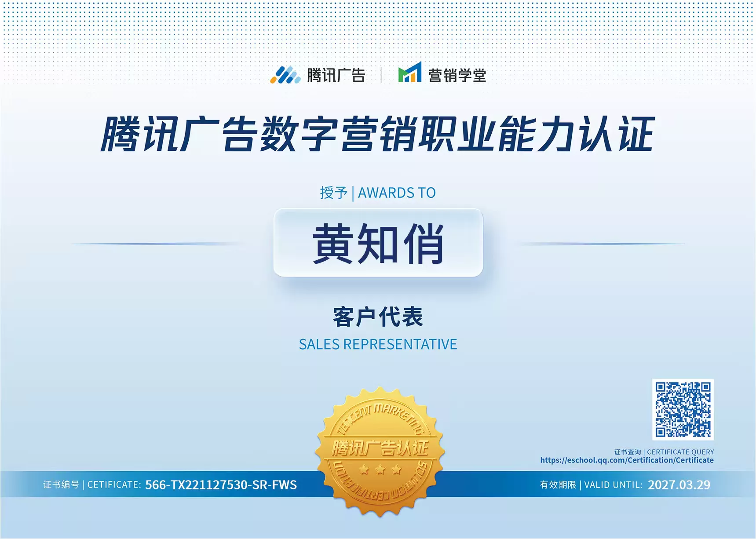Click the certificate QR code
The height and width of the screenshot is (539, 756).
click(x=683, y=409)
